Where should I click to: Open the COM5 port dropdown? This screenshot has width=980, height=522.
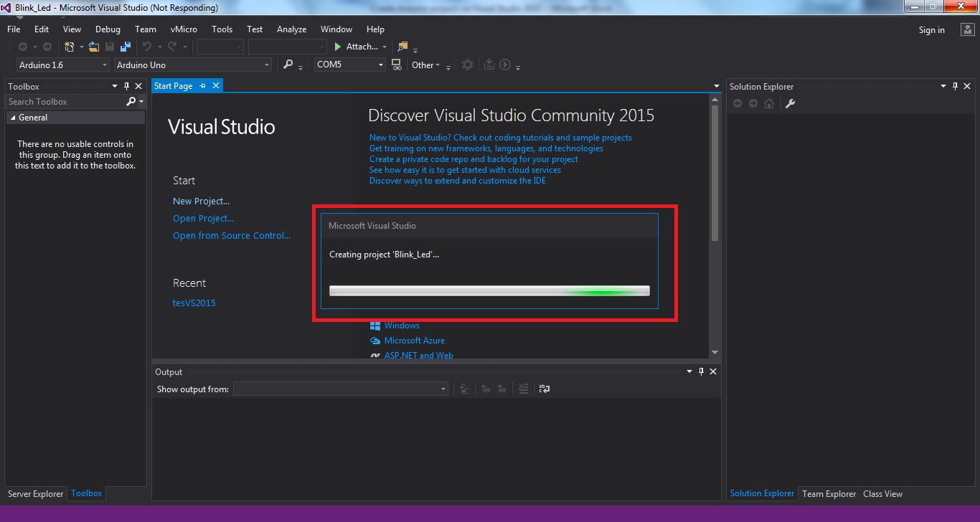point(381,65)
